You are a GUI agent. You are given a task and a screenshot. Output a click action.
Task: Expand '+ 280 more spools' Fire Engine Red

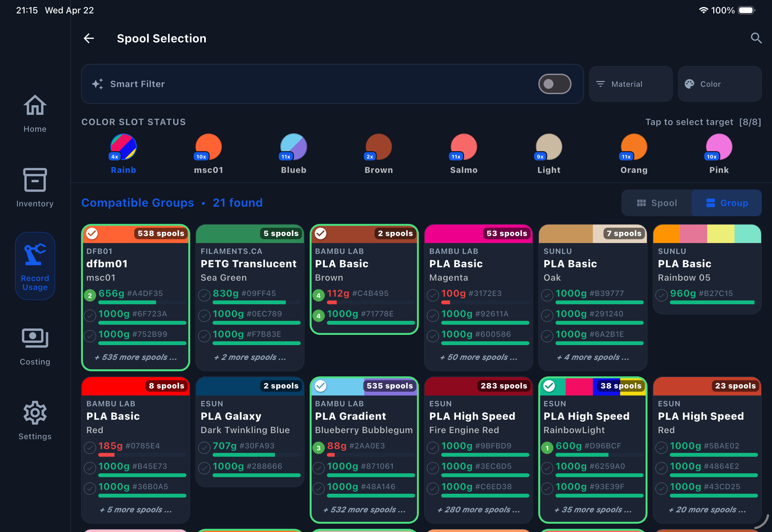click(478, 510)
